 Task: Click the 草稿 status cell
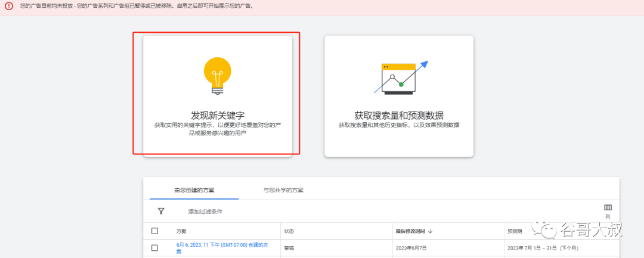(x=289, y=248)
